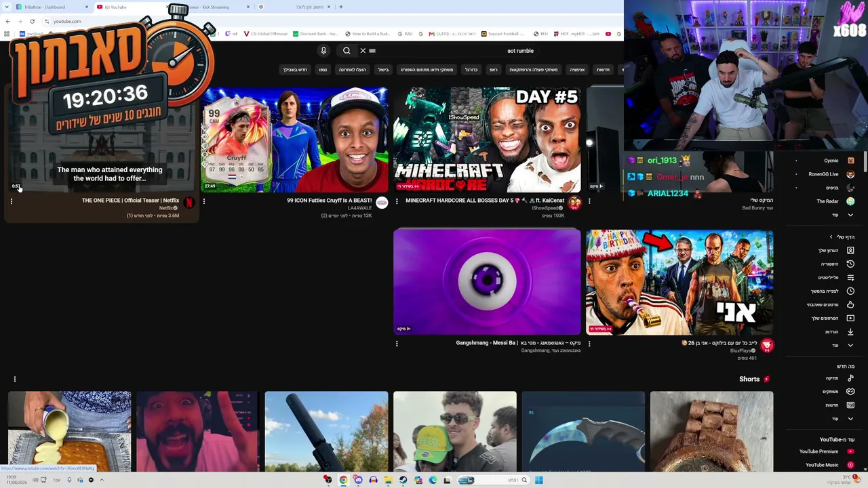
Task: Clear the YouTube search box with X
Action: pyautogui.click(x=363, y=51)
